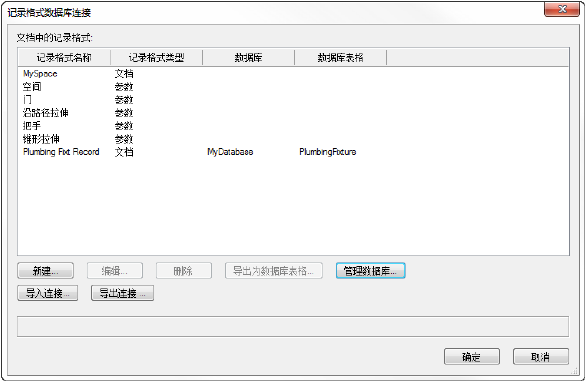
Task: Click the PlumbingFixture table cell
Action: [x=328, y=152]
